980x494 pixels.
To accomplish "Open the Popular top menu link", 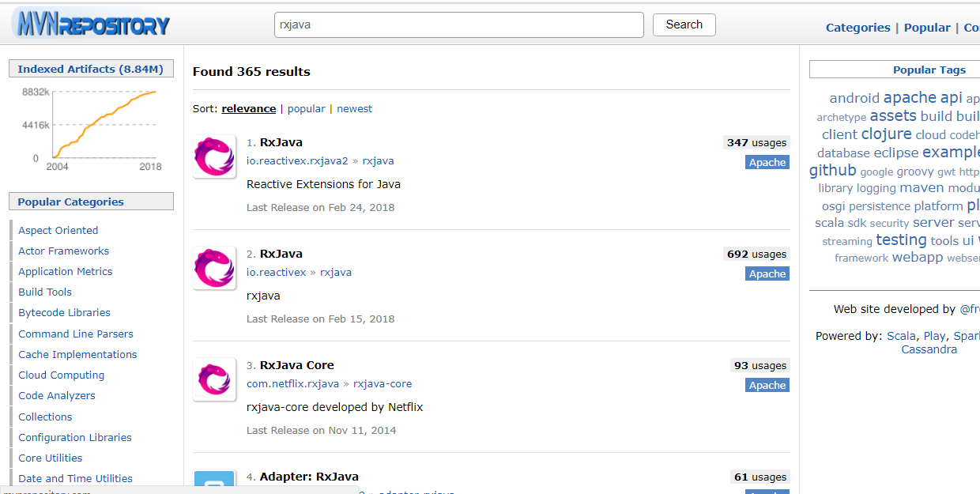I will coord(927,28).
